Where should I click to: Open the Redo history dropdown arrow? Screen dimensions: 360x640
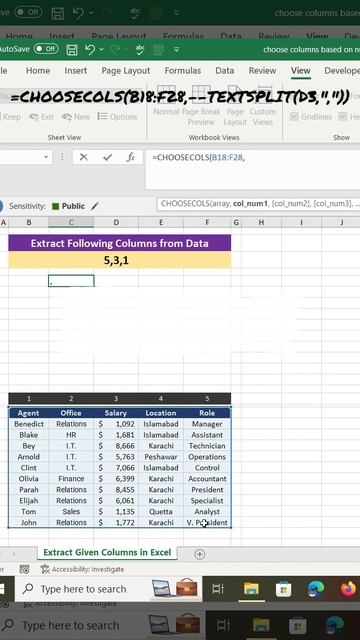(x=126, y=50)
